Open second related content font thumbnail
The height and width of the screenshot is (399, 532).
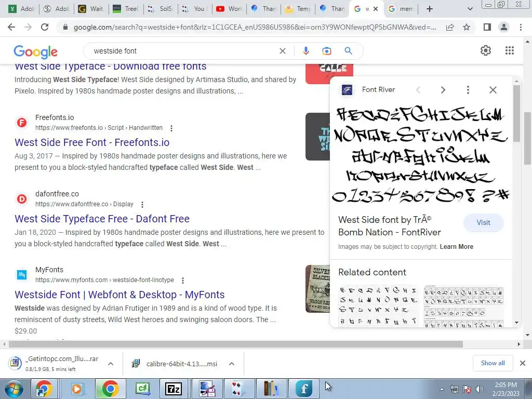tap(463, 306)
